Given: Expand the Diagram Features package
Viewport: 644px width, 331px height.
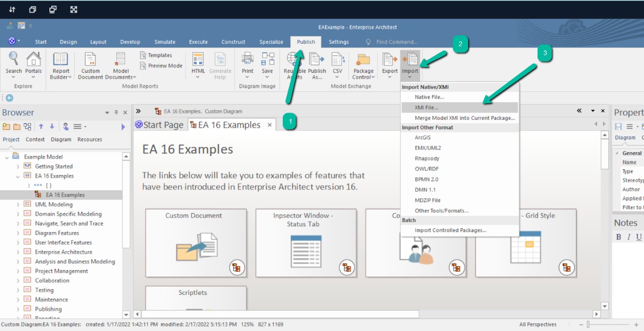Looking at the screenshot, I should click(x=18, y=233).
